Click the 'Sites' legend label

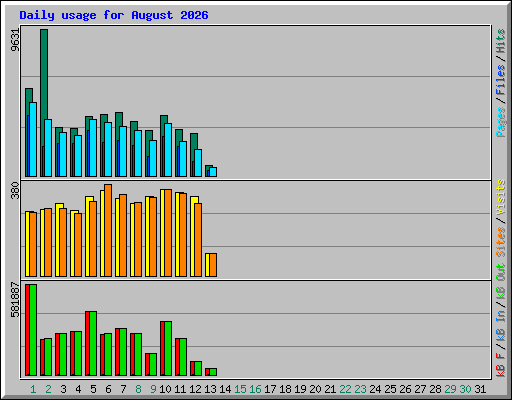pyautogui.click(x=500, y=242)
